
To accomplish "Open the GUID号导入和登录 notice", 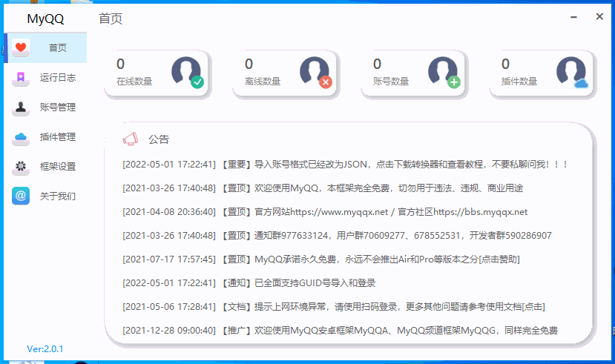I will point(249,283).
